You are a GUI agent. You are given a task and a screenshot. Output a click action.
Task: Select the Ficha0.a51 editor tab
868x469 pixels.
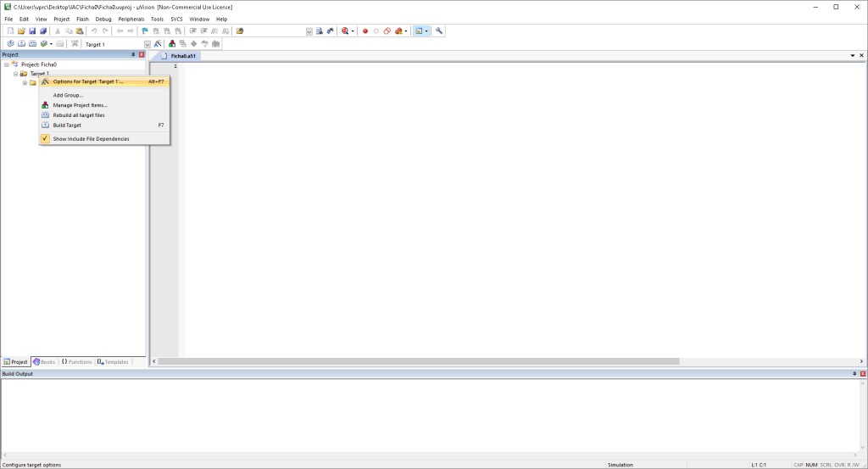tap(181, 55)
